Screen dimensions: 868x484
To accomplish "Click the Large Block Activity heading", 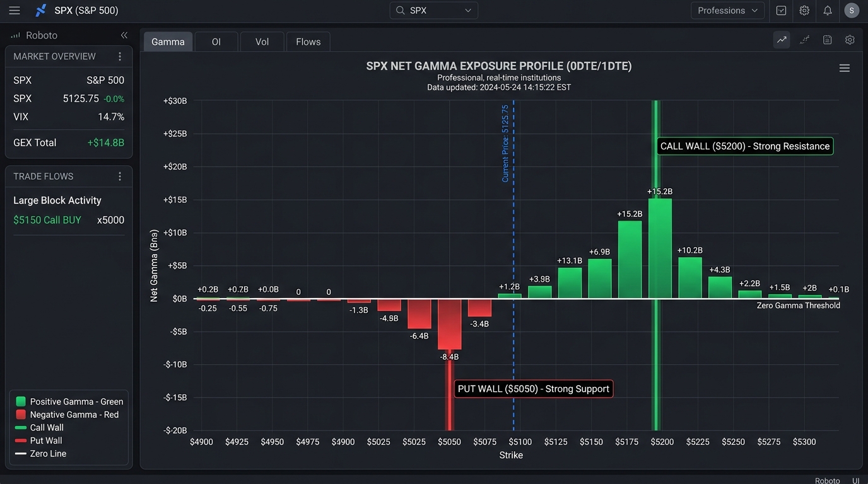I will pyautogui.click(x=57, y=200).
